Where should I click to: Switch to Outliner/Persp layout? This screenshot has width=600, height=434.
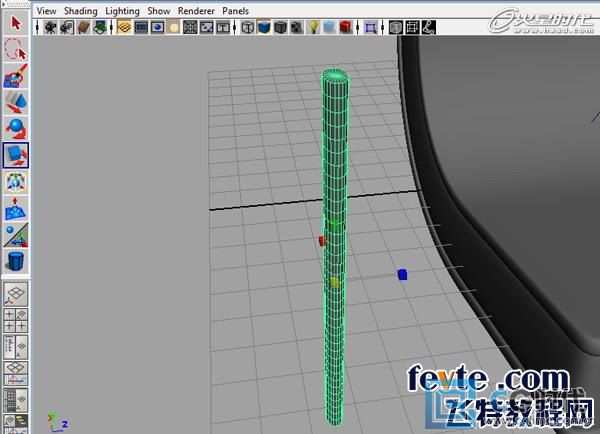tap(16, 347)
